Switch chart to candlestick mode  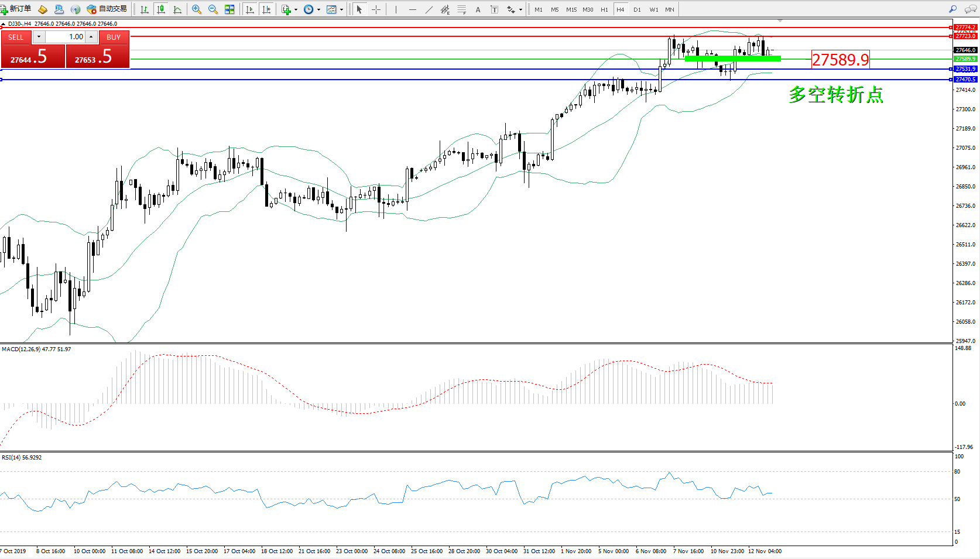[x=161, y=9]
